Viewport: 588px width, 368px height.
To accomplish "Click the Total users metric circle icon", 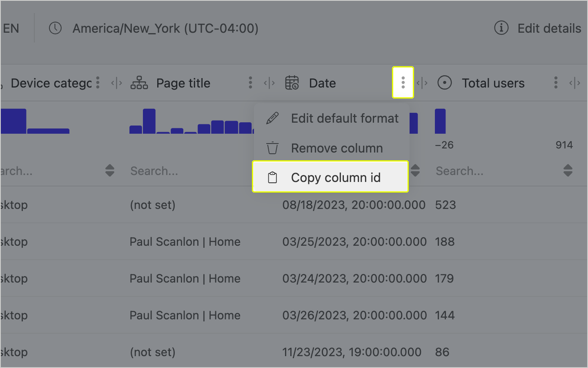I will (x=445, y=83).
